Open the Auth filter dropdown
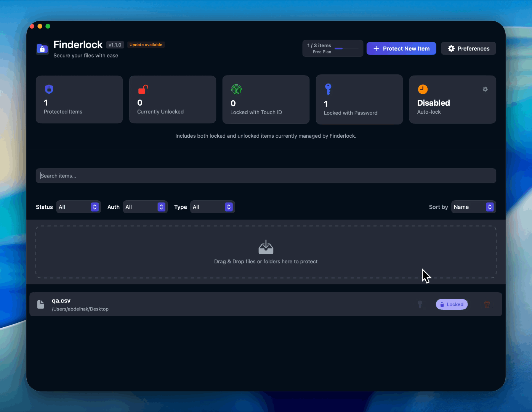 tap(145, 207)
